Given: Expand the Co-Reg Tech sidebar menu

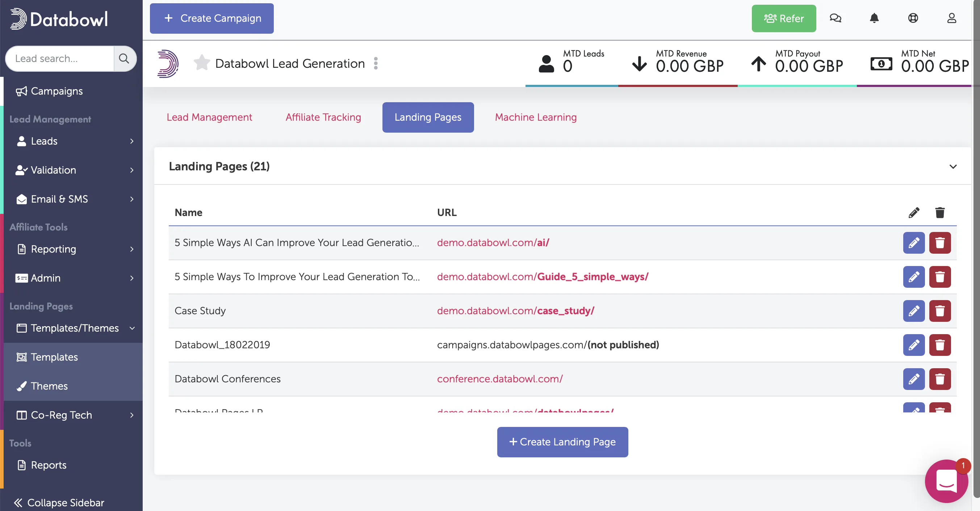Looking at the screenshot, I should pyautogui.click(x=73, y=415).
